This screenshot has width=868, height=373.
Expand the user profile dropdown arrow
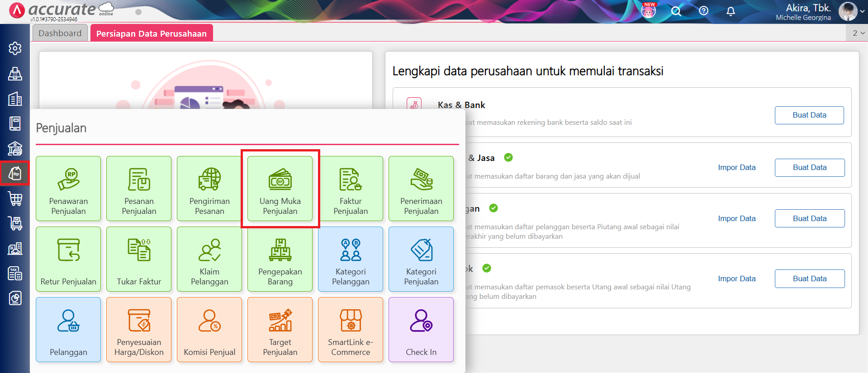(862, 12)
